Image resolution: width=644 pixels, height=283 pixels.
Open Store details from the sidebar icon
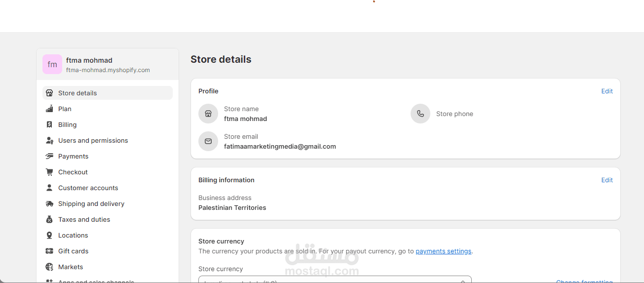click(49, 93)
